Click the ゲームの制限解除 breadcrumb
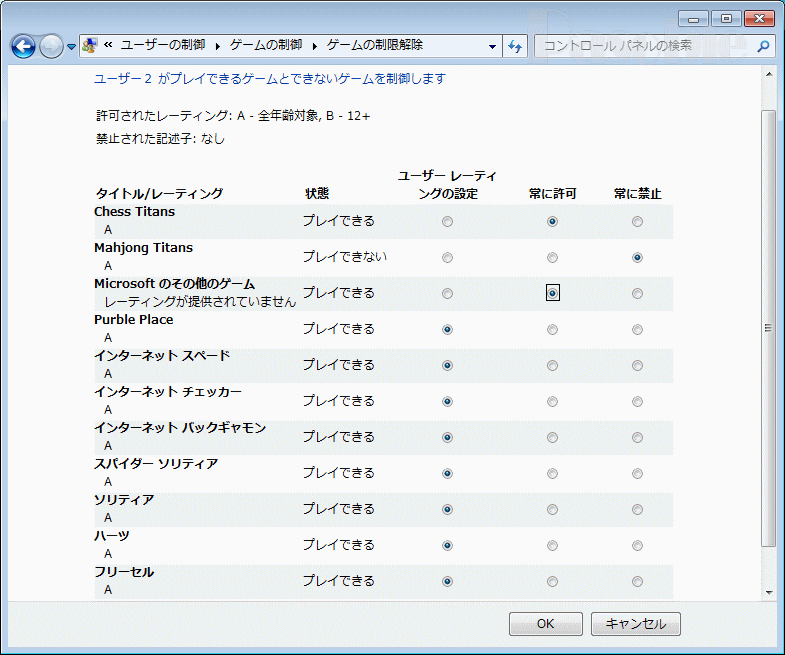785x655 pixels. click(x=374, y=45)
